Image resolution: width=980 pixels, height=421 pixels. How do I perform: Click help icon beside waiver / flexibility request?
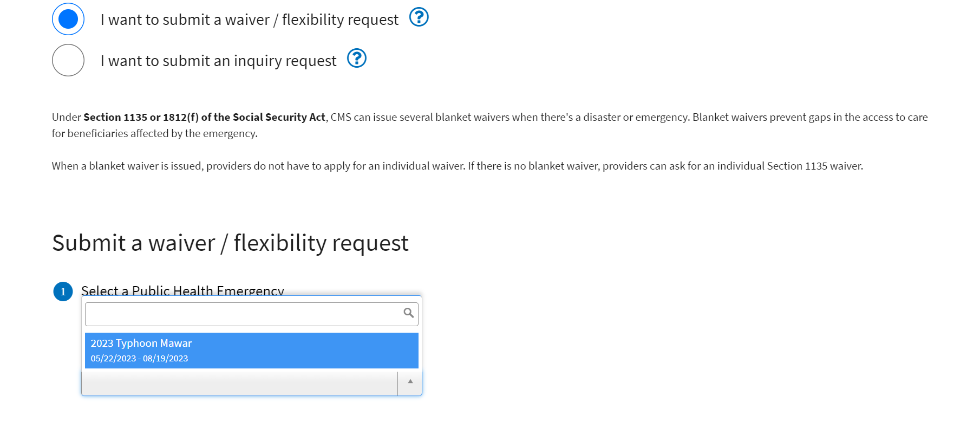pos(419,17)
